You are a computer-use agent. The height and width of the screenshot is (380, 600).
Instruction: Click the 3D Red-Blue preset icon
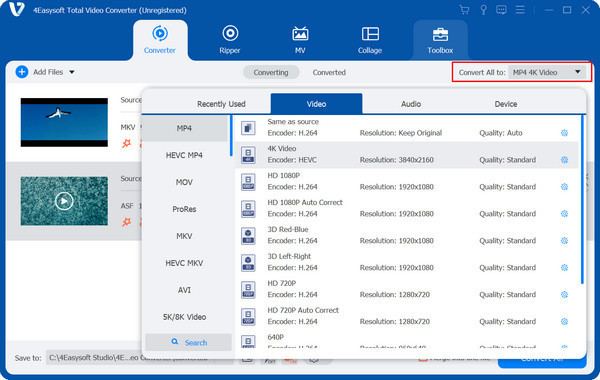coord(248,236)
